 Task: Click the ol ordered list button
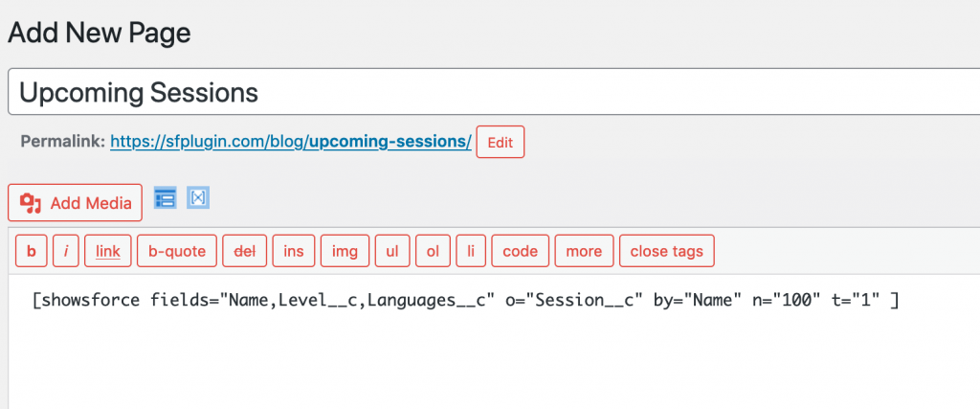(434, 251)
